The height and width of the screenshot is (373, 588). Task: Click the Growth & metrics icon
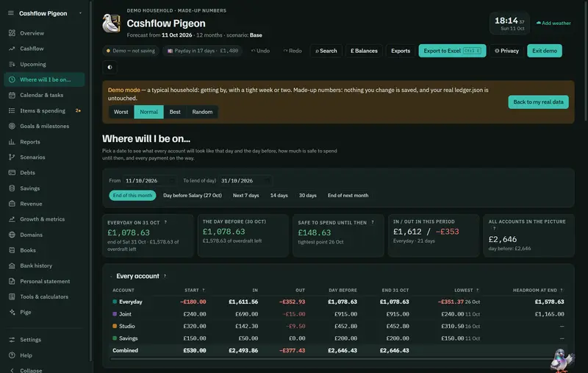pyautogui.click(x=12, y=219)
